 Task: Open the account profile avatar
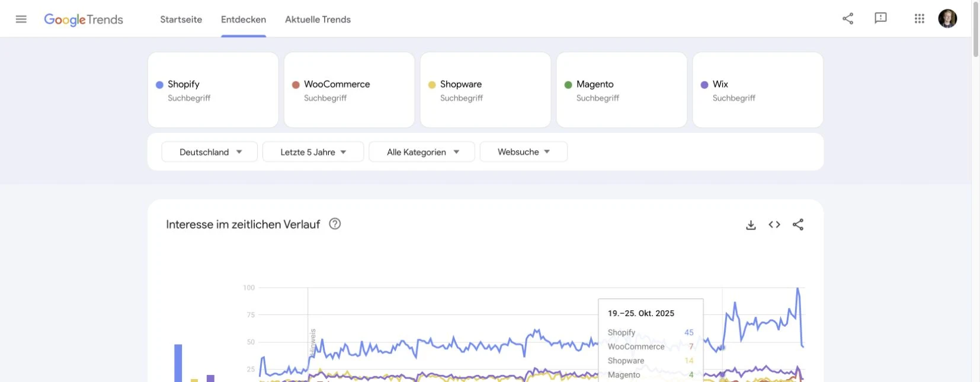click(x=947, y=18)
